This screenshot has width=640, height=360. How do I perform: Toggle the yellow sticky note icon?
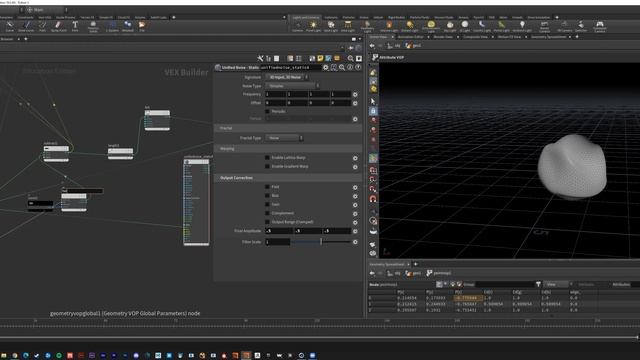(320, 59)
